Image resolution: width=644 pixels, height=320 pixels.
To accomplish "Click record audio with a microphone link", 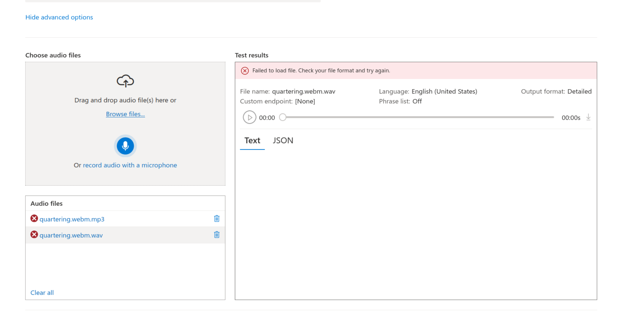I will 130,165.
